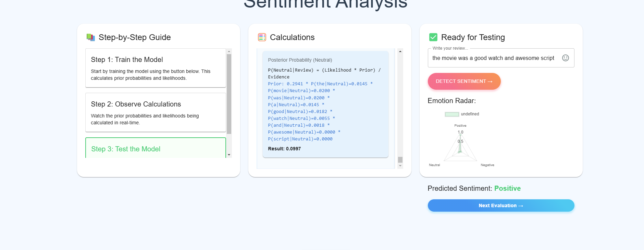Click the Posterior Probability (Neutral) result card
The image size is (644, 250).
(325, 104)
